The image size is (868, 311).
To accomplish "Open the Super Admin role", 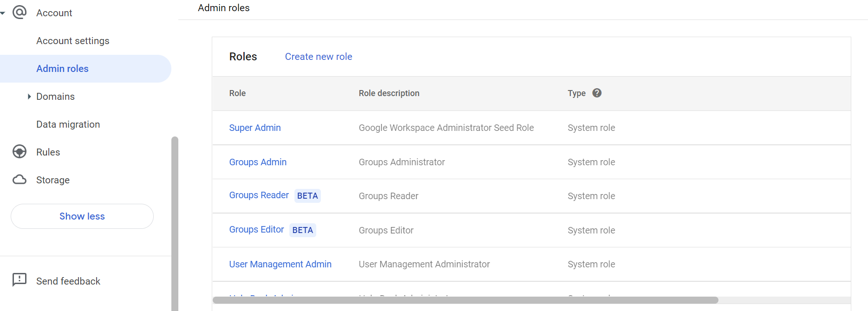I will pos(255,128).
